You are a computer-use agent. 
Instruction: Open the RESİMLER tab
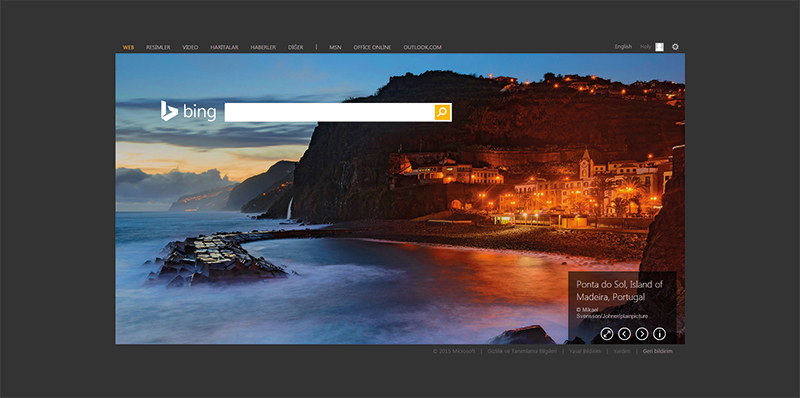pos(158,47)
